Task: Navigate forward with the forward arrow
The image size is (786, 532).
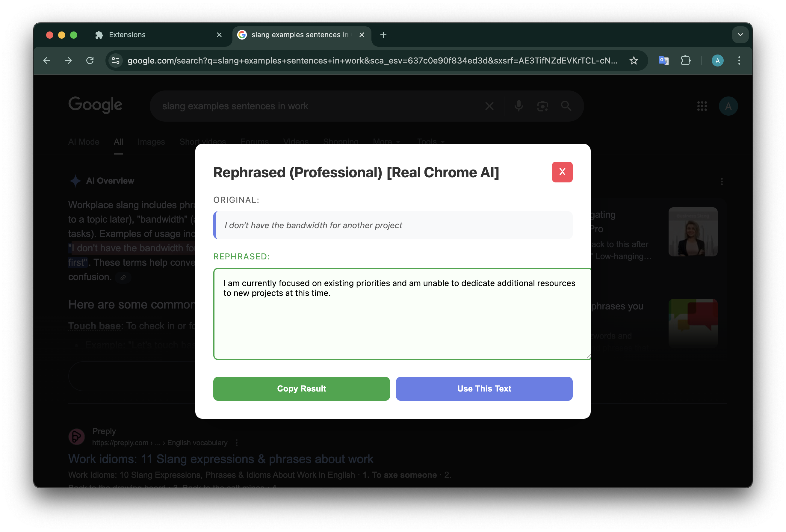Action: coord(68,61)
